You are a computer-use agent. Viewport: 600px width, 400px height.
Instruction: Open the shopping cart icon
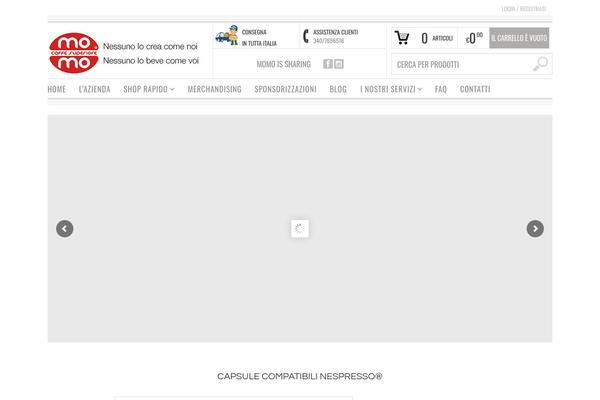pyautogui.click(x=402, y=38)
